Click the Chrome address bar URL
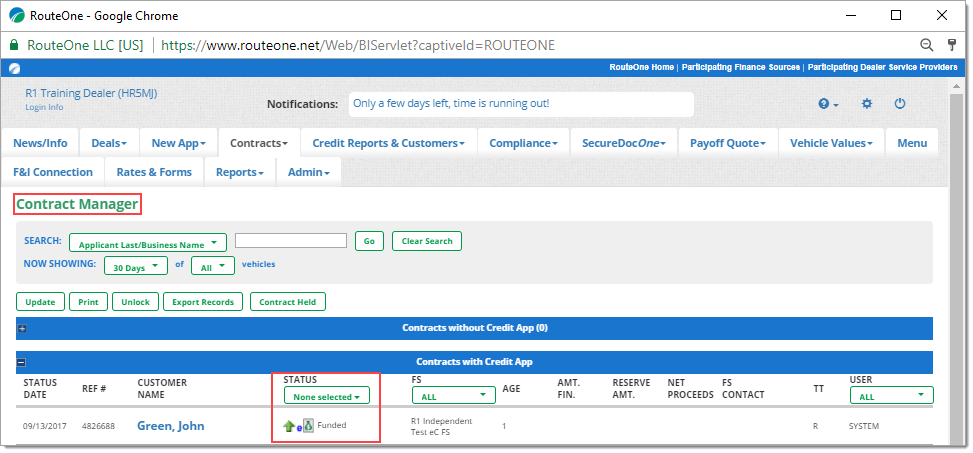 click(358, 45)
